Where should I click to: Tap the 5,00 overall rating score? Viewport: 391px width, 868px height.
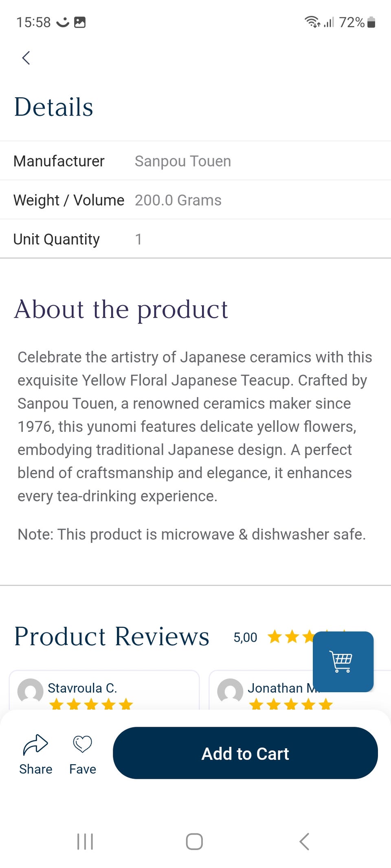245,637
